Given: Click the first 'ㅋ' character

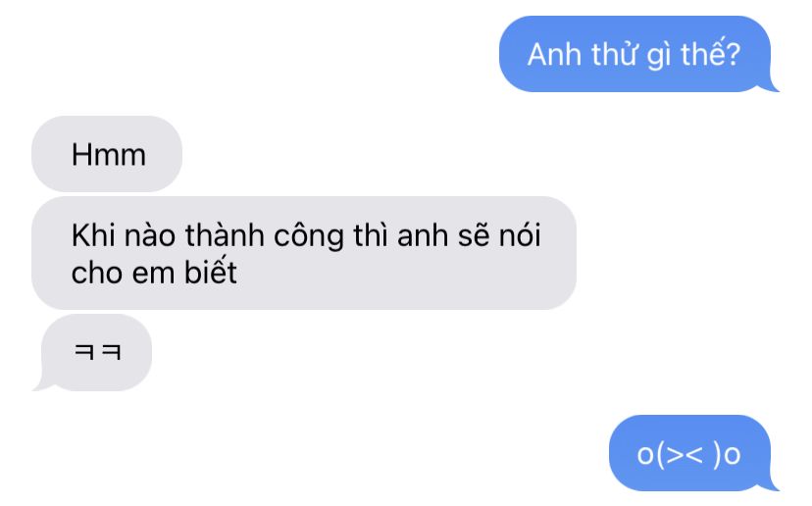Looking at the screenshot, I should click(x=84, y=352).
